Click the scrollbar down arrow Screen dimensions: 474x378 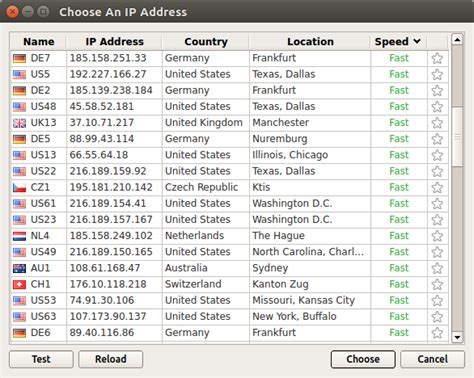coord(457,337)
